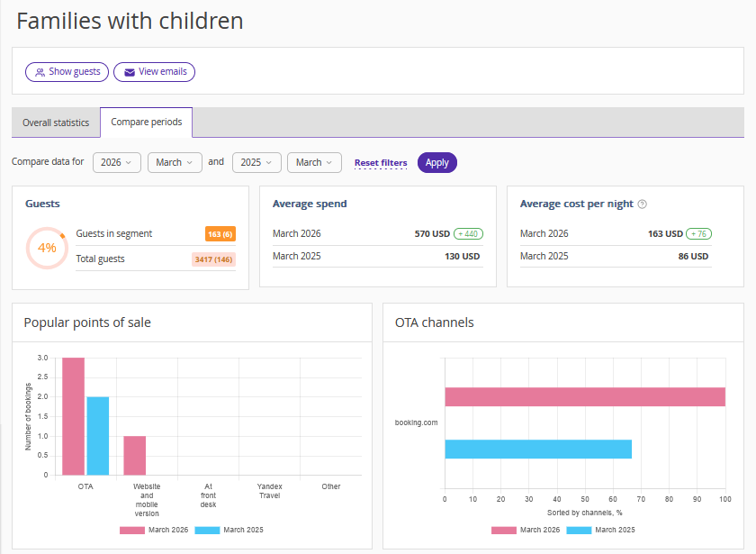Click the guests icon in Show guests
Image resolution: width=756 pixels, height=554 pixels.
(40, 72)
